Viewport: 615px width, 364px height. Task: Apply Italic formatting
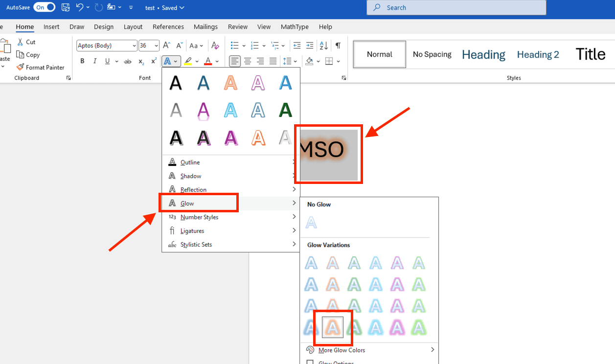[x=94, y=61]
